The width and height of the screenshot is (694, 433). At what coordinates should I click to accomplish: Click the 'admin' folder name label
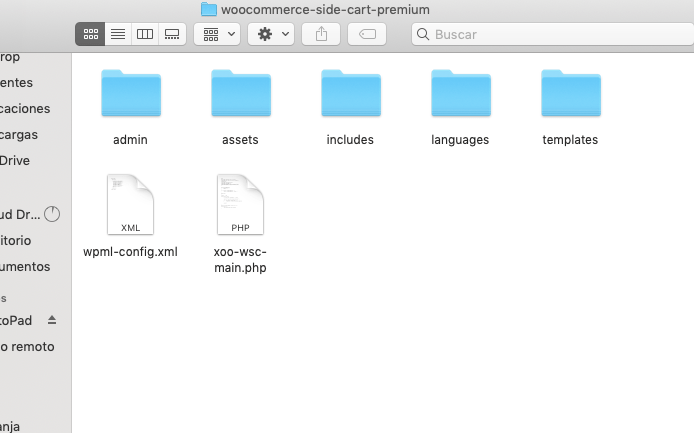click(x=130, y=140)
